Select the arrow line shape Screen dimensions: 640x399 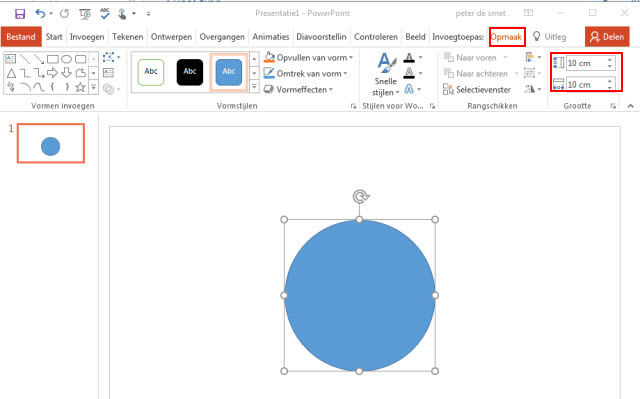click(39, 59)
